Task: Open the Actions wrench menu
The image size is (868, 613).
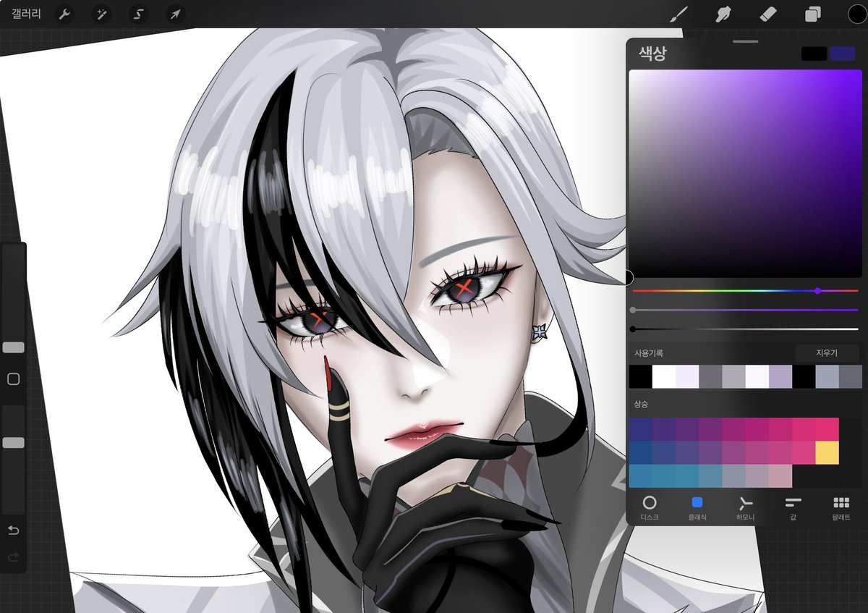Action: (64, 14)
